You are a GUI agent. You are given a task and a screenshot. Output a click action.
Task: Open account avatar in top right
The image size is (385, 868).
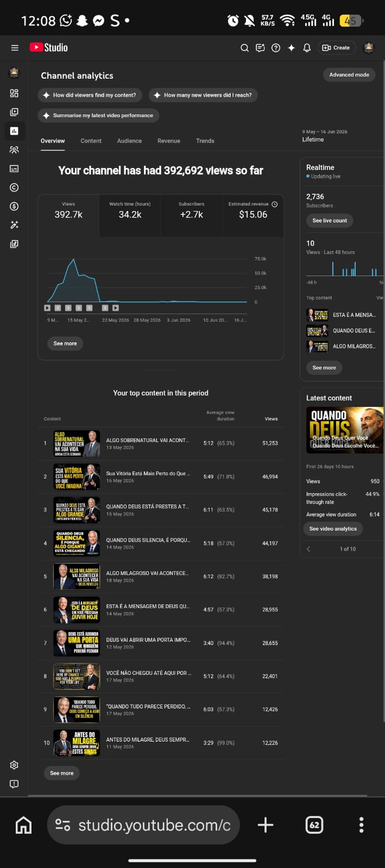pyautogui.click(x=369, y=48)
